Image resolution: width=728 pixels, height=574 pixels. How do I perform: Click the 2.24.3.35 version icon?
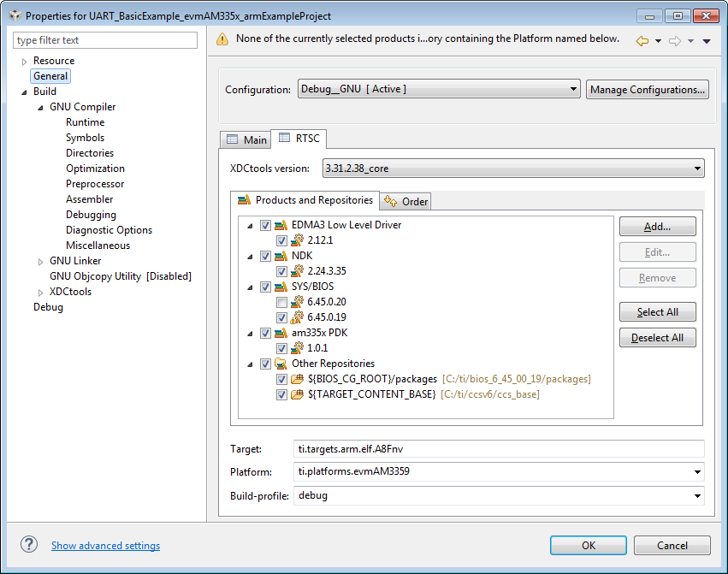pos(297,271)
